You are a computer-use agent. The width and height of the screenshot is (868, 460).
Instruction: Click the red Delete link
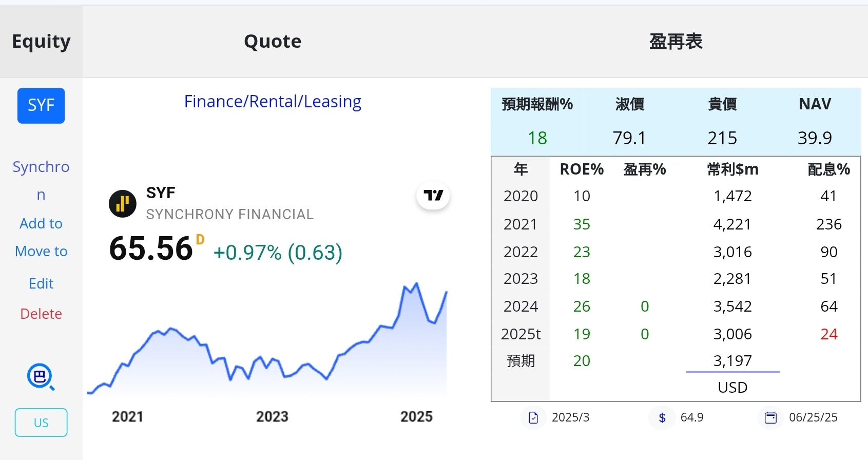point(41,314)
